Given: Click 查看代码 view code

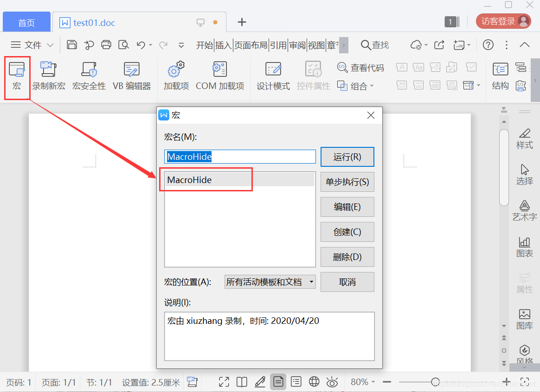Looking at the screenshot, I should point(360,68).
